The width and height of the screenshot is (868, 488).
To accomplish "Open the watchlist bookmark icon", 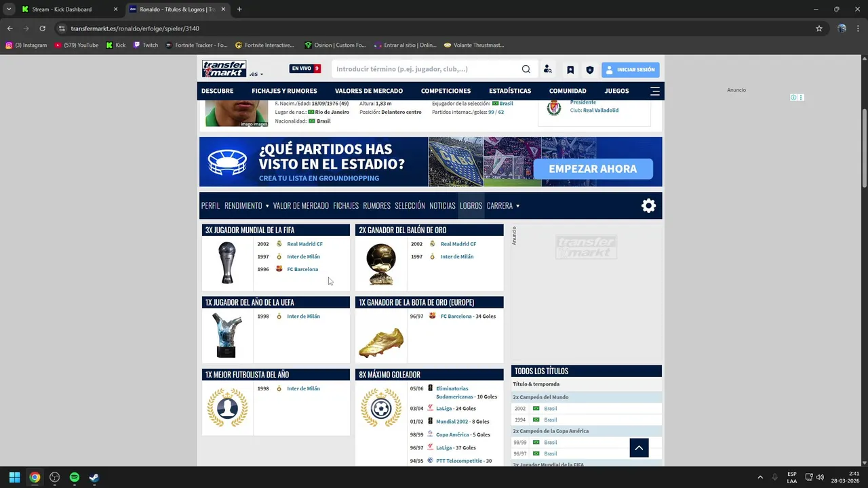I will coord(570,70).
